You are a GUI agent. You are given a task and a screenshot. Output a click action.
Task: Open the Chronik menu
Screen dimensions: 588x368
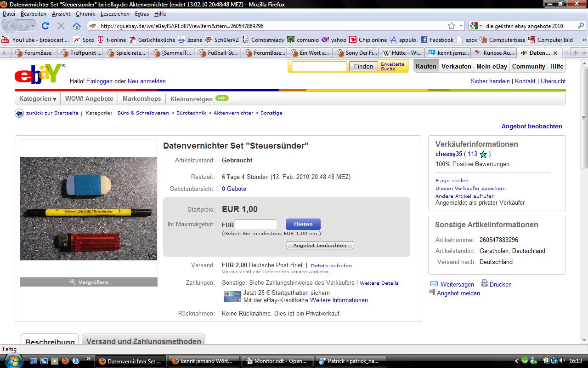(85, 14)
